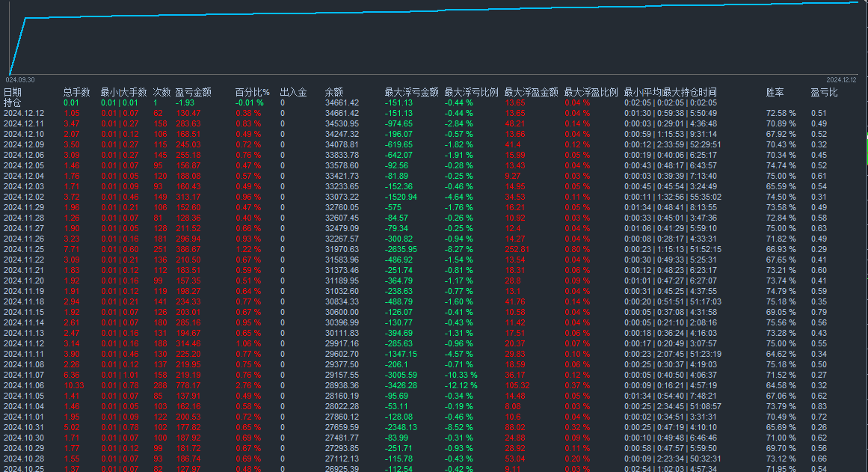868x472 pixels.
Task: Click the 最大浮亏比例 column header
Action: [471, 92]
